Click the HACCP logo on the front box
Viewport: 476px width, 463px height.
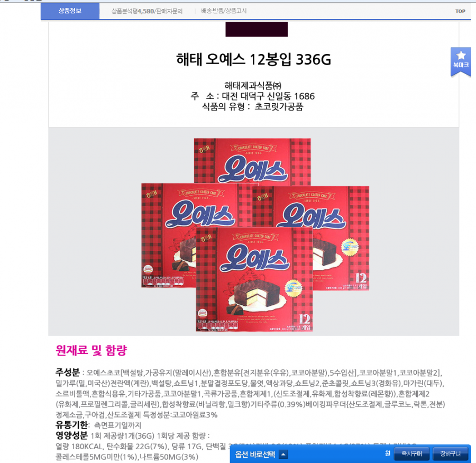(x=203, y=313)
